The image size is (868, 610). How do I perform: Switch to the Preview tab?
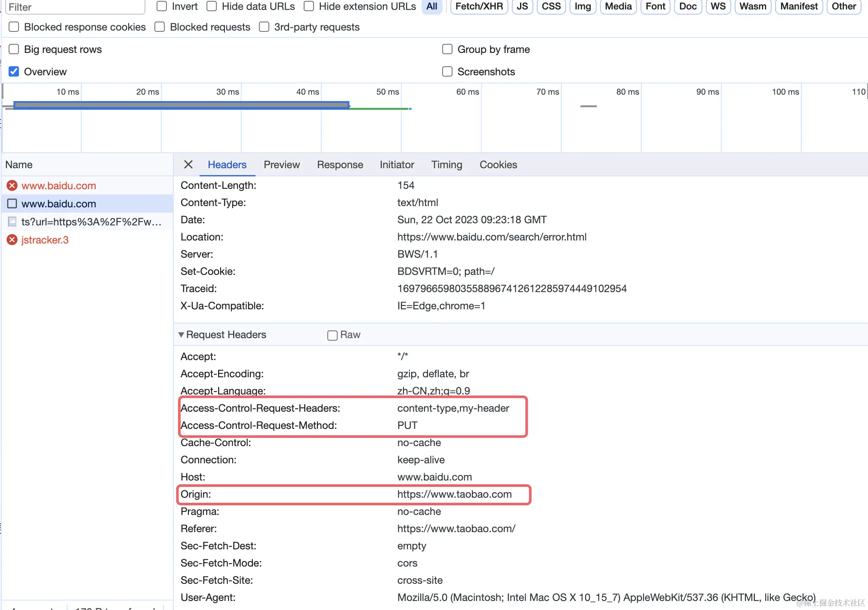click(x=281, y=165)
